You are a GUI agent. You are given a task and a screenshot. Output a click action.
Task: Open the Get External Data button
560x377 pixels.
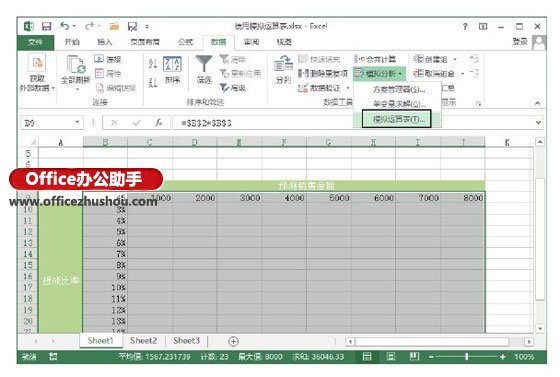37,73
